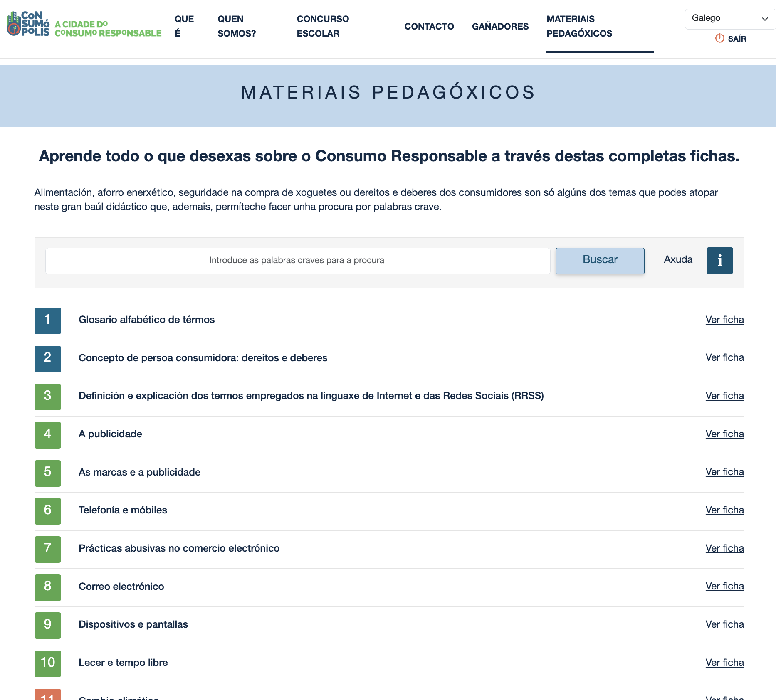Image resolution: width=776 pixels, height=700 pixels.
Task: Go to CONCURSO ESCOLAR menu
Action: (x=323, y=26)
